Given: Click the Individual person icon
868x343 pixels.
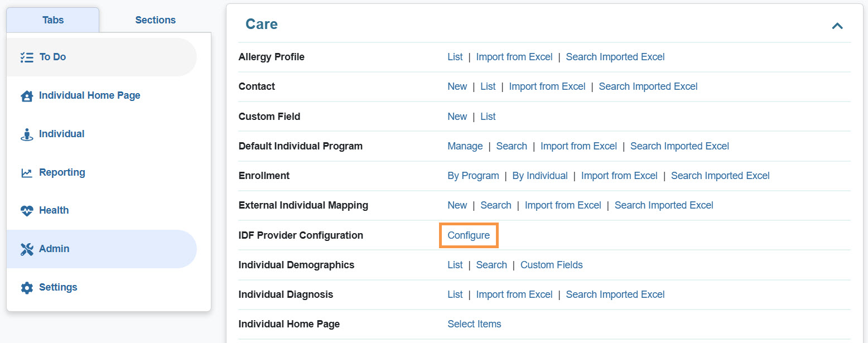Looking at the screenshot, I should pyautogui.click(x=26, y=134).
